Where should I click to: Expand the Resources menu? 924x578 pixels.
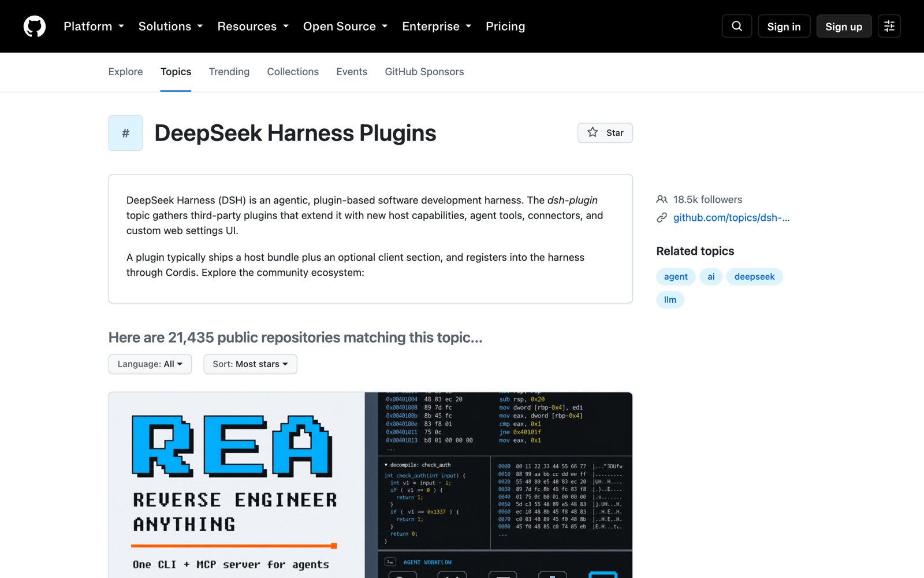coord(253,27)
